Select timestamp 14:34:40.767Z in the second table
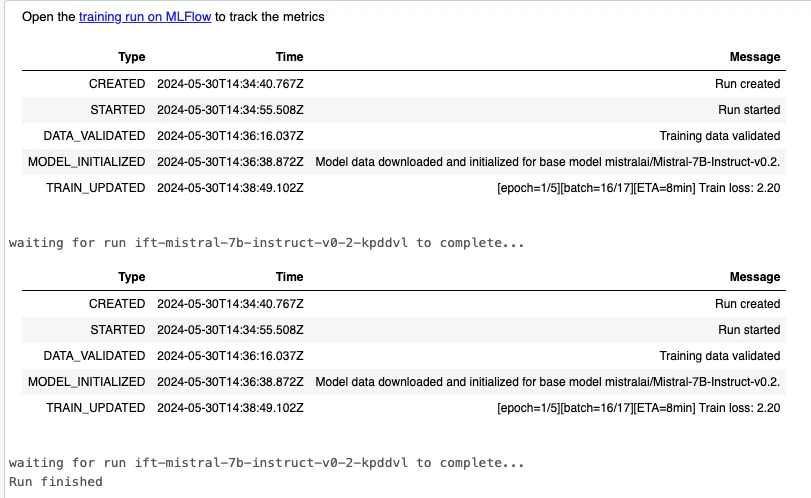Image resolution: width=811 pixels, height=498 pixels. 230,304
